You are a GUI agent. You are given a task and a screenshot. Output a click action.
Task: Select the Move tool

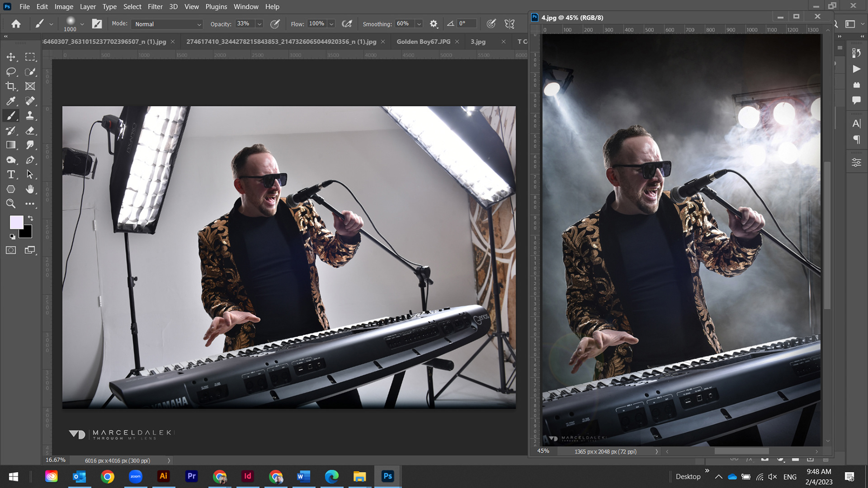[11, 57]
